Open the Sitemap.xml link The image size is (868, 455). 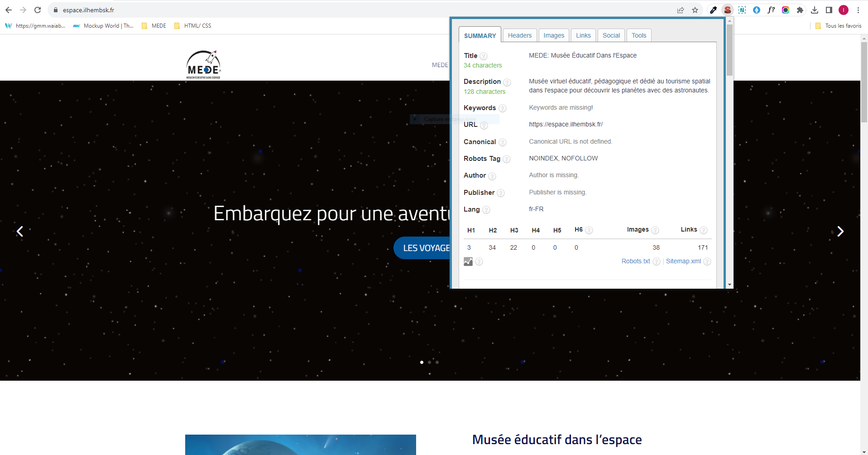683,261
